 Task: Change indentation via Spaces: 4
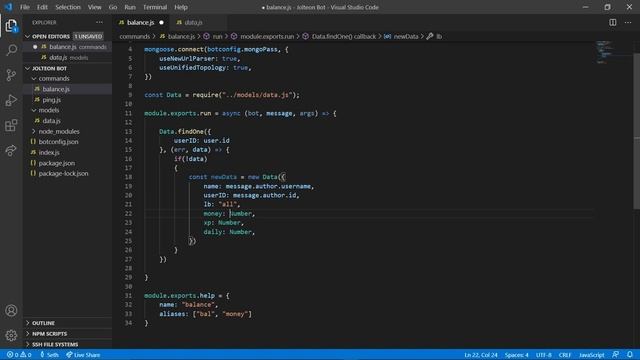tap(516, 355)
